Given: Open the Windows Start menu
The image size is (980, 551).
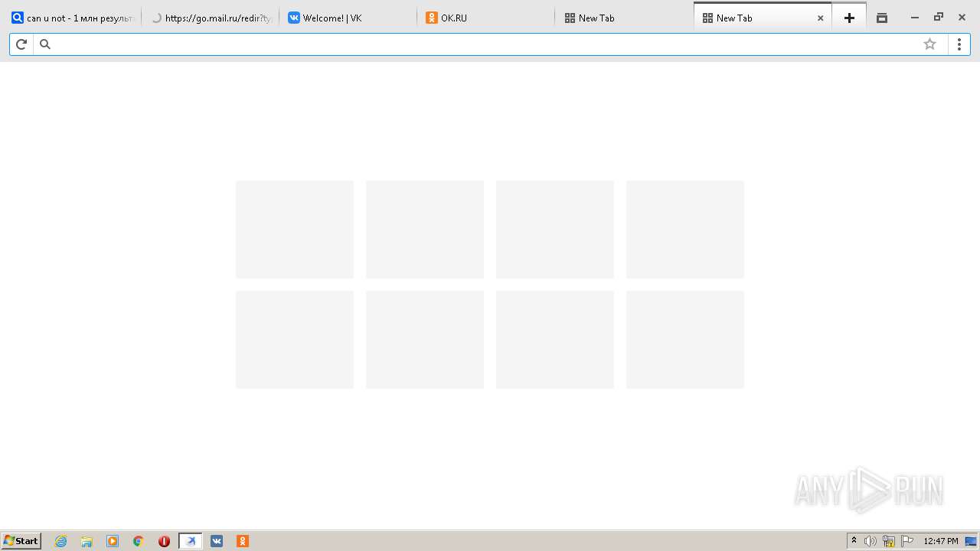Looking at the screenshot, I should tap(21, 541).
